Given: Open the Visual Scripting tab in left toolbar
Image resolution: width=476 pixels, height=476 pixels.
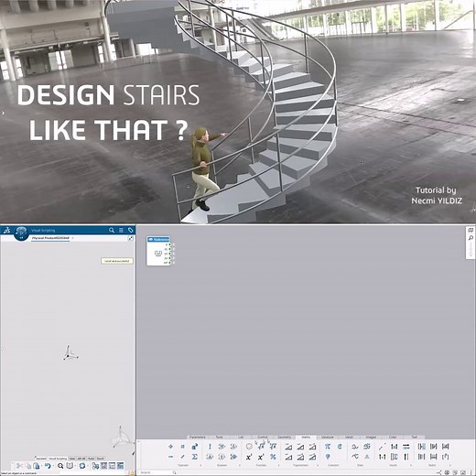Looking at the screenshot, I should click(58, 459).
